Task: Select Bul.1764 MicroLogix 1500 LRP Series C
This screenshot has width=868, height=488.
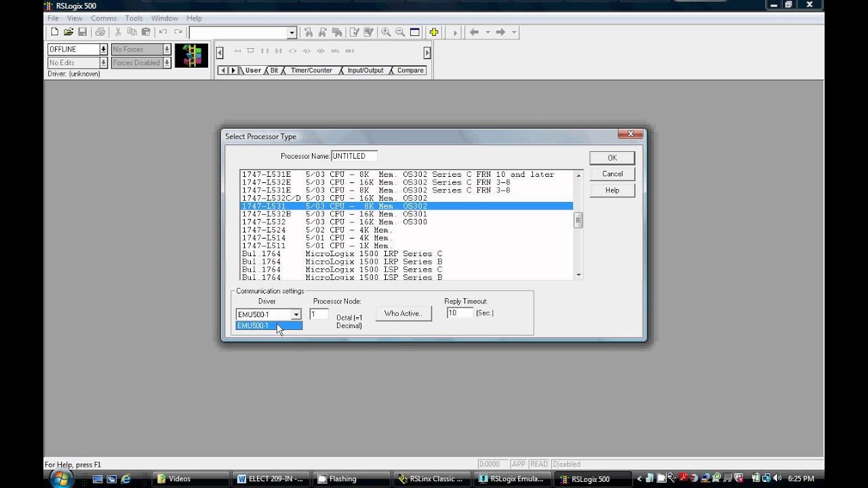Action: click(x=407, y=253)
